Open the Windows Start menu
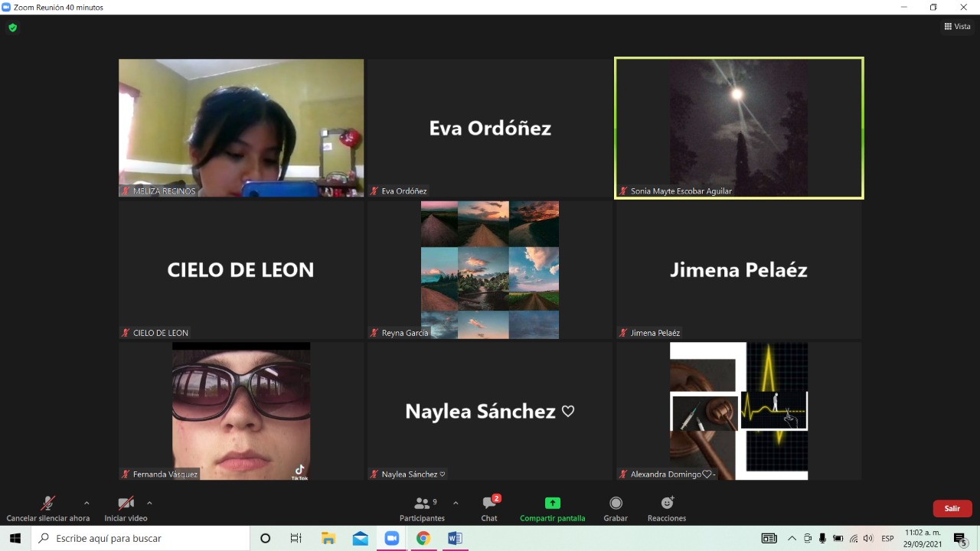 (15, 539)
